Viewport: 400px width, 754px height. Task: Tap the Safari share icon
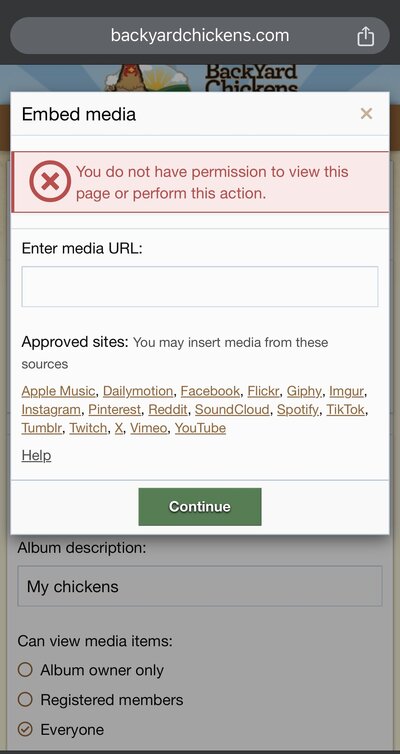coord(365,36)
